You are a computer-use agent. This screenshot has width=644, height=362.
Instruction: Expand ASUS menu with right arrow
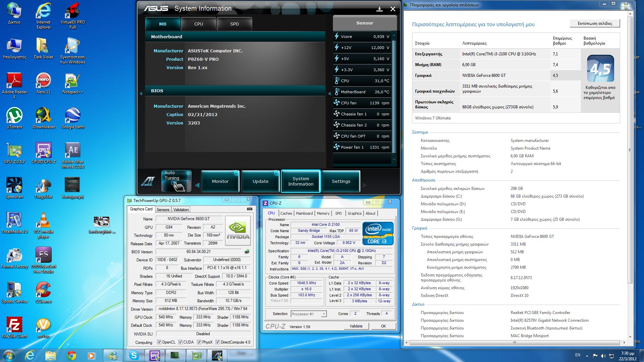[365, 185]
